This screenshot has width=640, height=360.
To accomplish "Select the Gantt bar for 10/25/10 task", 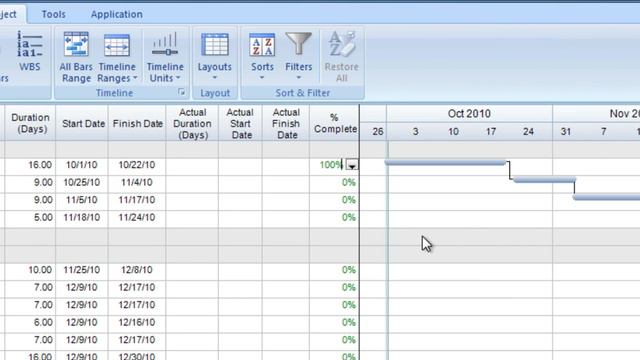I will point(545,180).
